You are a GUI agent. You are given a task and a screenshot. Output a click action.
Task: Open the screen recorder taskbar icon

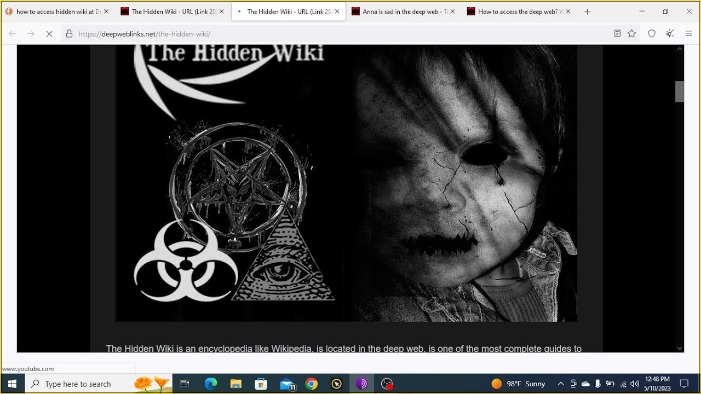(387, 384)
